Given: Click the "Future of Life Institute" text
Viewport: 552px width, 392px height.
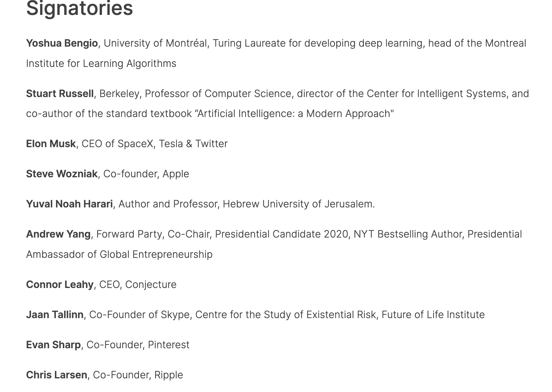Looking at the screenshot, I should click(433, 315).
